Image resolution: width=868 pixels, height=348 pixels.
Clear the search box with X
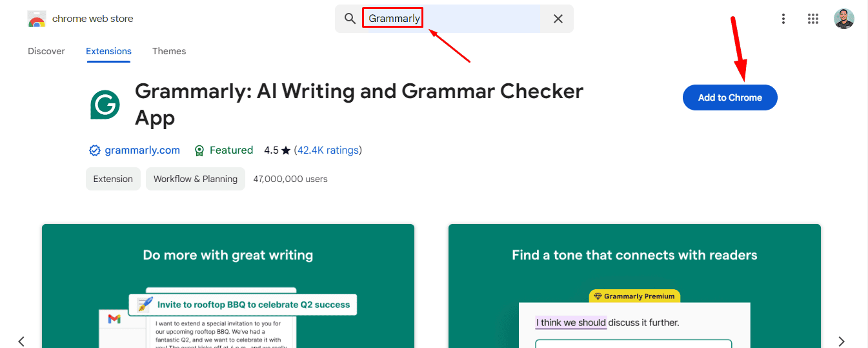[x=558, y=19]
